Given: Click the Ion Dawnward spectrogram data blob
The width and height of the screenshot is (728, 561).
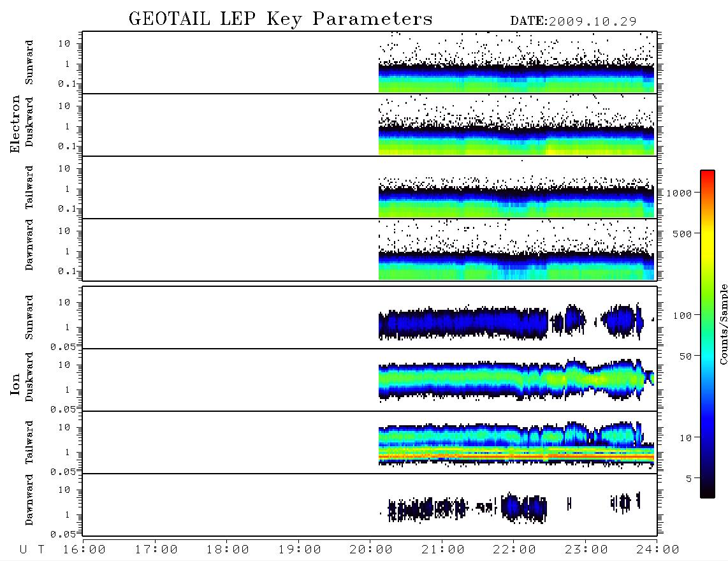Looking at the screenshot, I should click(524, 507).
